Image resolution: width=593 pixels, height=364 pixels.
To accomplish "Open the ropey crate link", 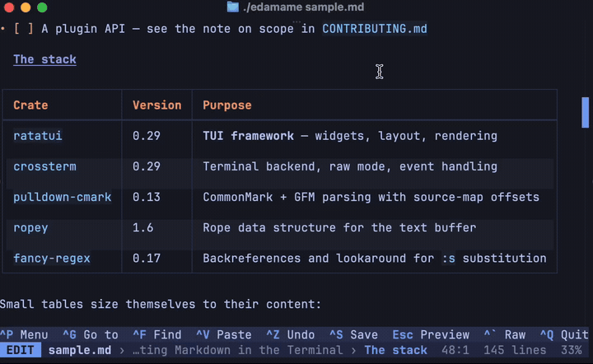I will 30,227.
